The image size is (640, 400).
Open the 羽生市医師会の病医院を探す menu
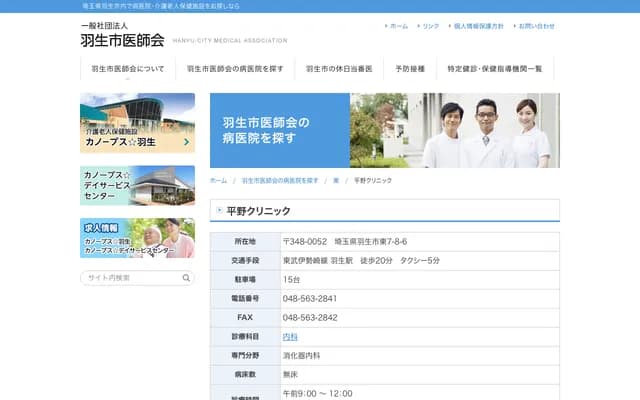point(235,69)
